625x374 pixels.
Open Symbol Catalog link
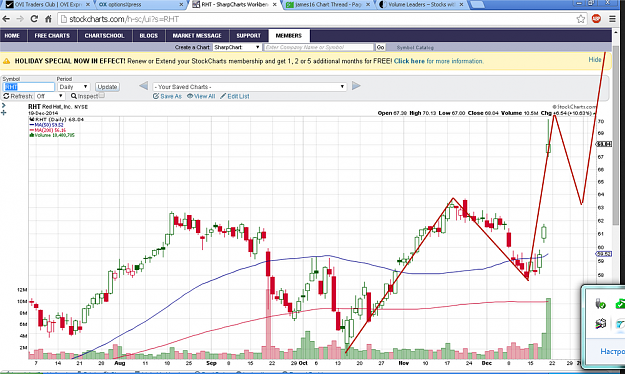(415, 47)
